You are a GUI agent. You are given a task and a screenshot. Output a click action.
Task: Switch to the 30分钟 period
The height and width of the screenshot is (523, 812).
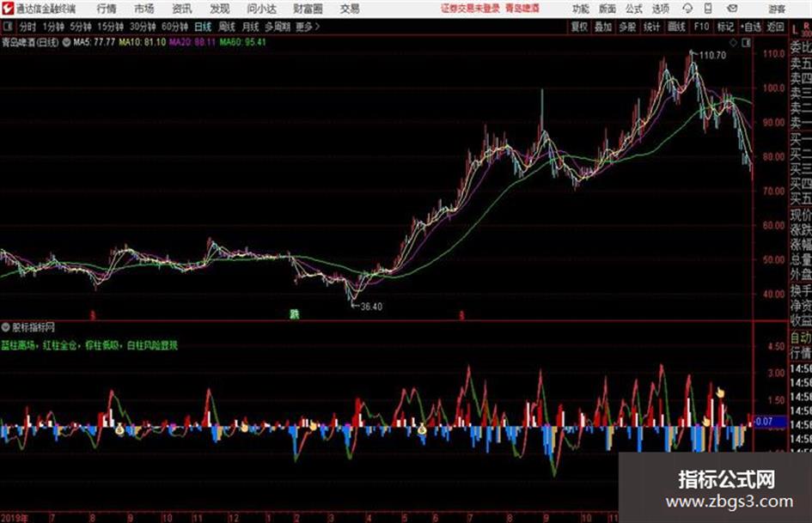pyautogui.click(x=143, y=26)
